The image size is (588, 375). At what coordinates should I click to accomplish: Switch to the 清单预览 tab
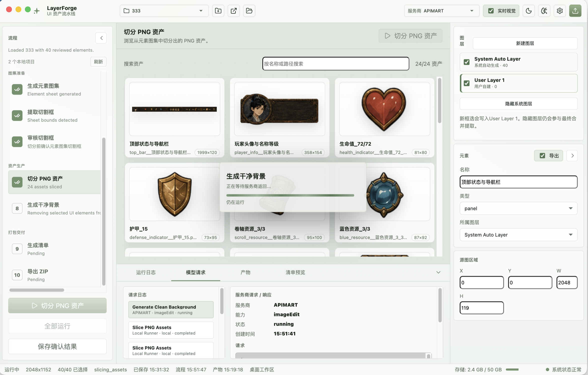click(x=295, y=272)
